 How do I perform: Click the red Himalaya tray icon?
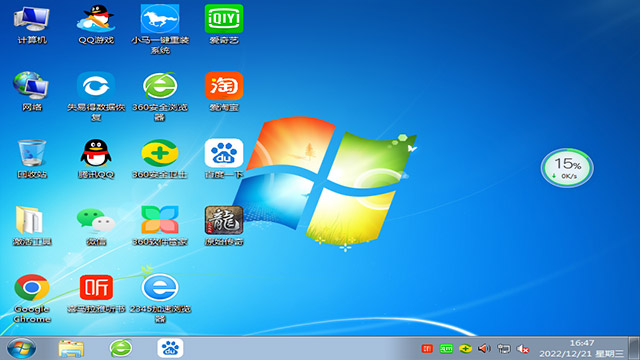tap(427, 349)
